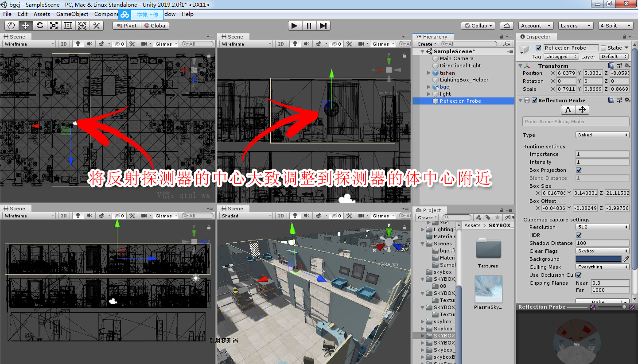The image size is (638, 364).
Task: Click the Pause button
Action: point(309,26)
